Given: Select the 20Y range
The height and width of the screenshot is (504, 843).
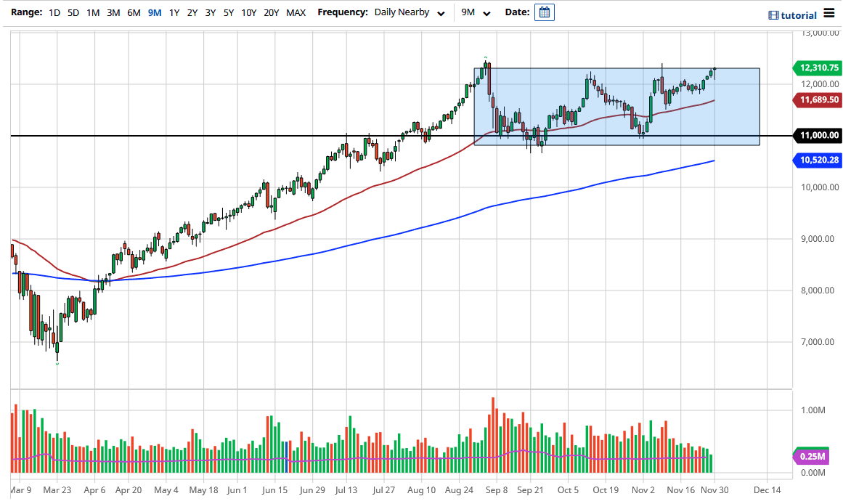Looking at the screenshot, I should tap(271, 12).
